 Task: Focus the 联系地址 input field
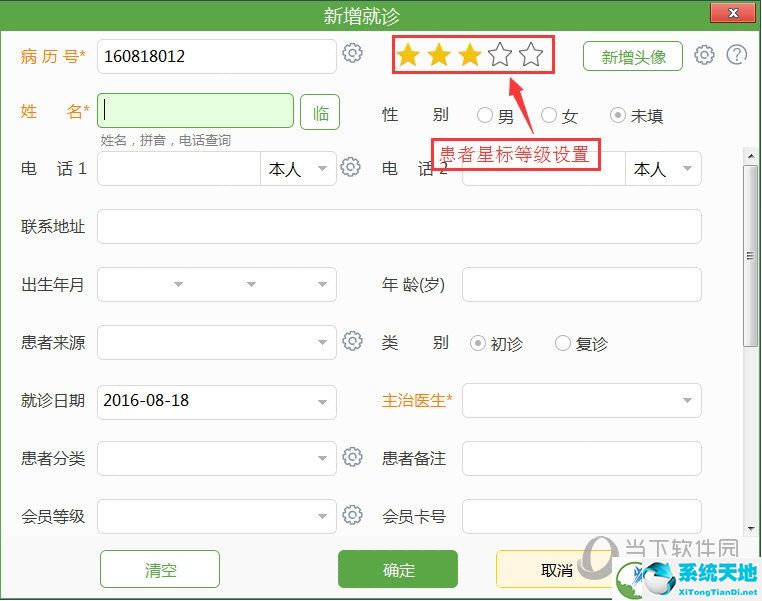[399, 226]
